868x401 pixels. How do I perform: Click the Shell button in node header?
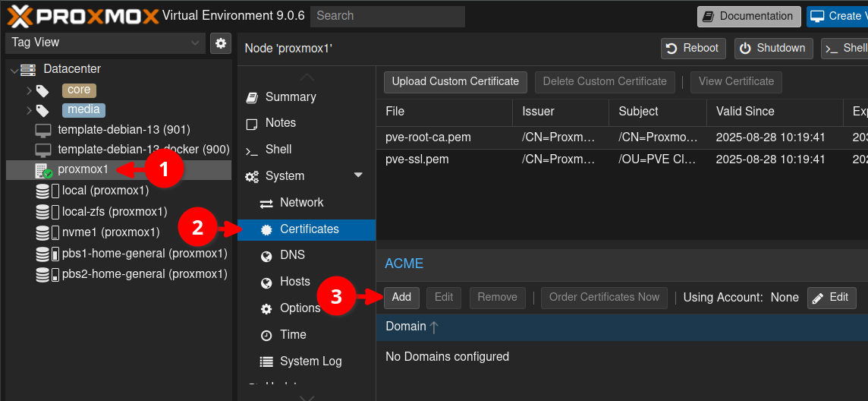[846, 48]
